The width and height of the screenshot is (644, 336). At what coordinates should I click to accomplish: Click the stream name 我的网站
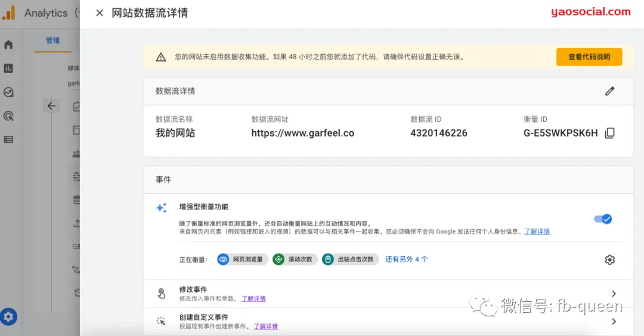coord(175,133)
